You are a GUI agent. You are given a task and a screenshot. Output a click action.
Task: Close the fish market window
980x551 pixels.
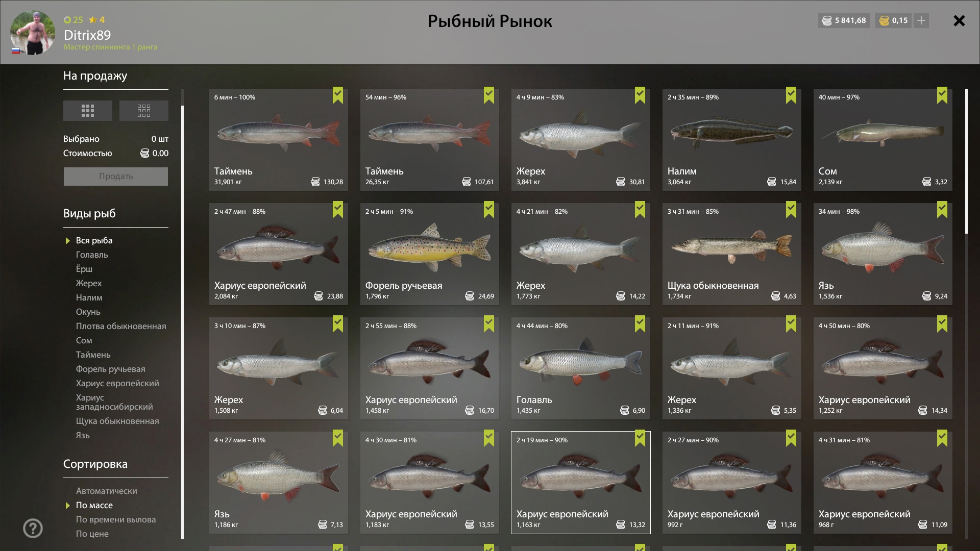(x=959, y=21)
